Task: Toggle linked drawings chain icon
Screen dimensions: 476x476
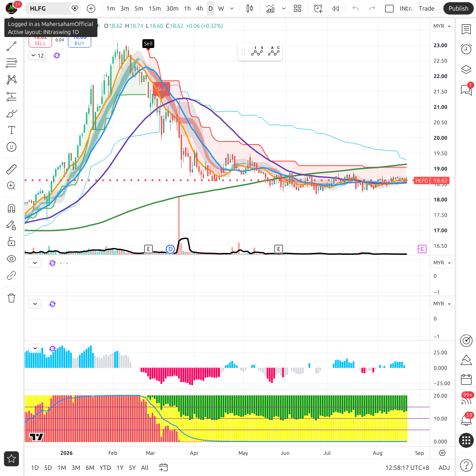Action: pyautogui.click(x=11, y=275)
